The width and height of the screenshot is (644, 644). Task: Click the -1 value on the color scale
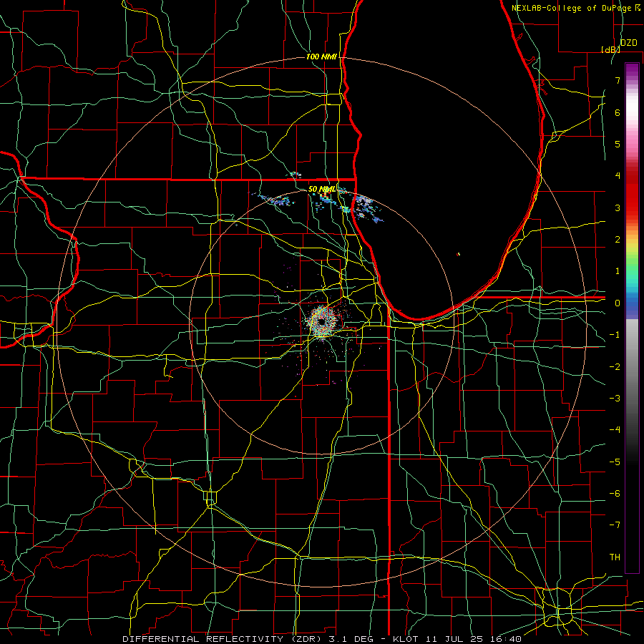tap(615, 335)
